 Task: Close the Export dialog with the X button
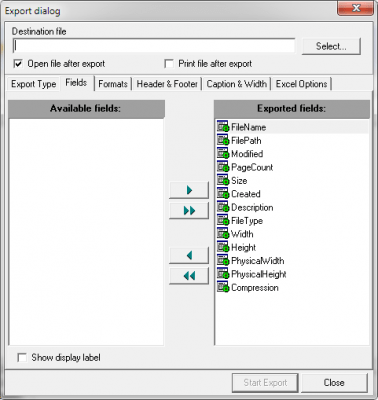click(355, 8)
